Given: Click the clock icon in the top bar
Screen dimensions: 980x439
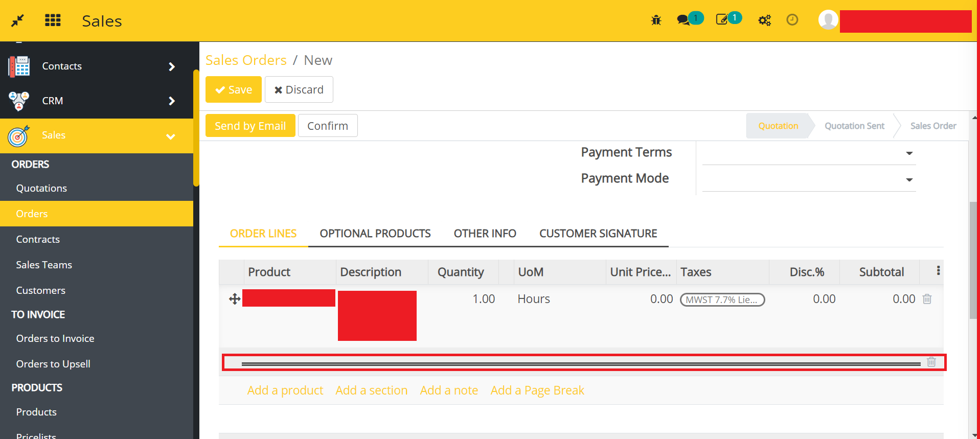Looking at the screenshot, I should (792, 20).
